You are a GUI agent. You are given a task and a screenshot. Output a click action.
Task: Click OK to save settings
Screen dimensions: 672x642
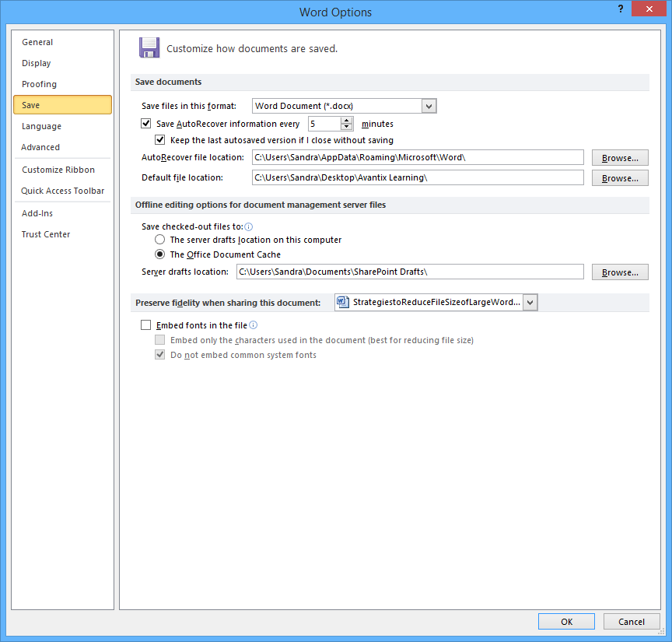pos(566,621)
